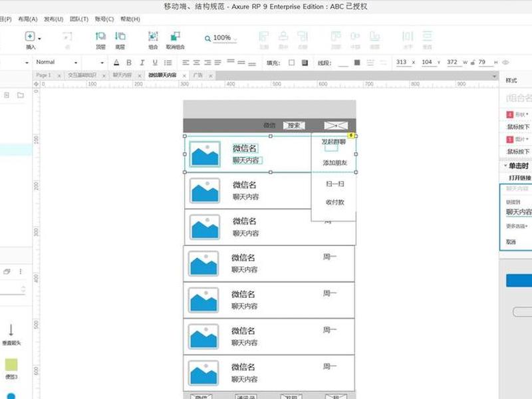Toggle widget visibility with the eye icon

coord(505,63)
